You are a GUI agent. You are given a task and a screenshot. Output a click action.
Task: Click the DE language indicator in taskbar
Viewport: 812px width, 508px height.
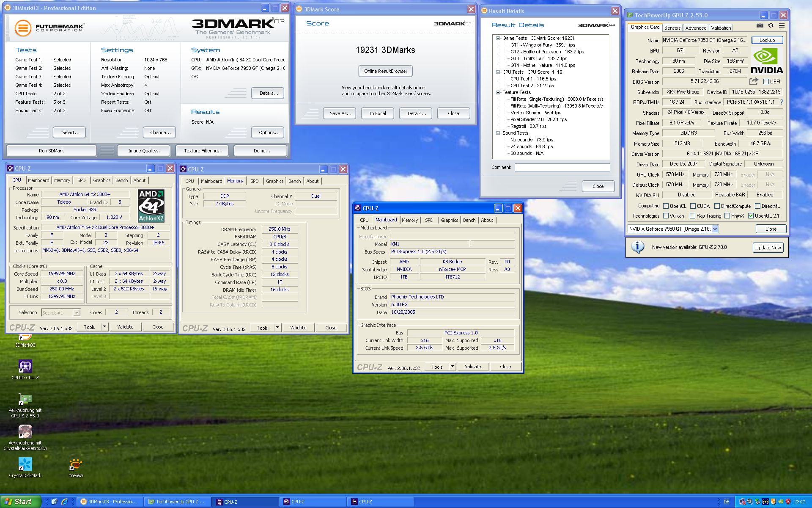(x=727, y=502)
